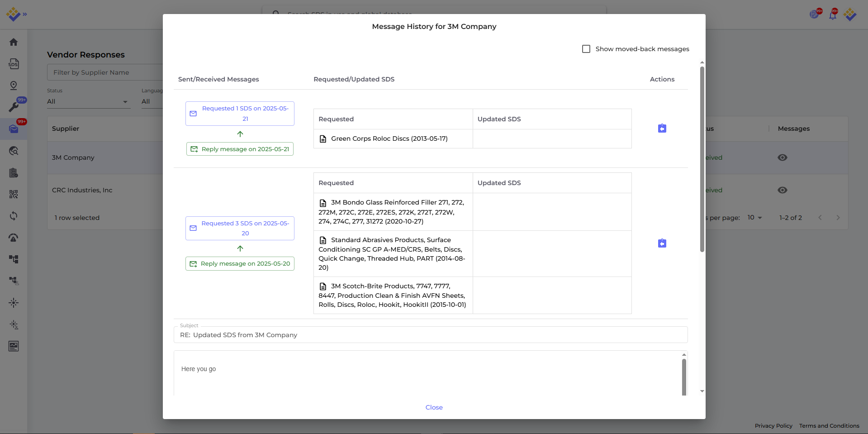Click the Requested/Updated SDS column header
This screenshot has width=868, height=434.
click(x=354, y=79)
